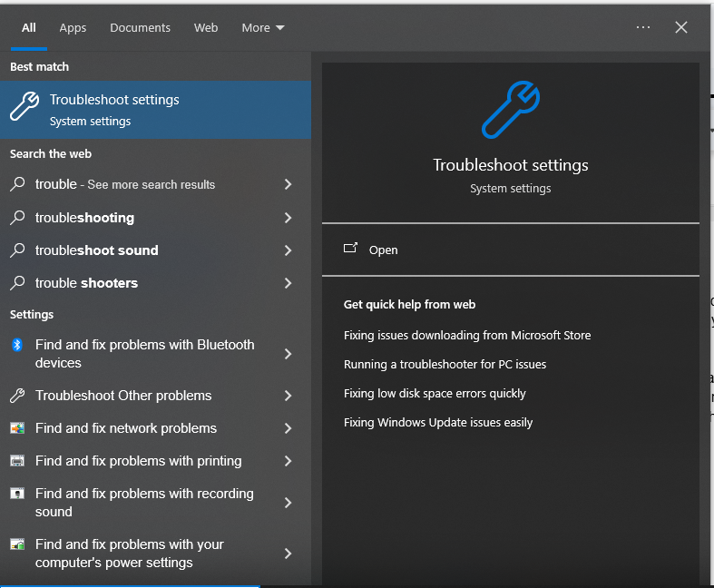Select 'Find and fix problems with your computer's power settings'

pos(130,554)
